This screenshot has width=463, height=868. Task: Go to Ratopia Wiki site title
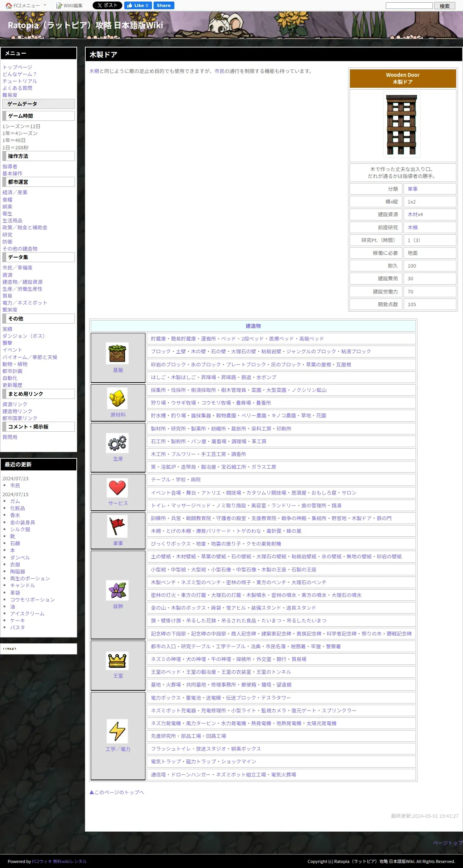click(x=85, y=25)
